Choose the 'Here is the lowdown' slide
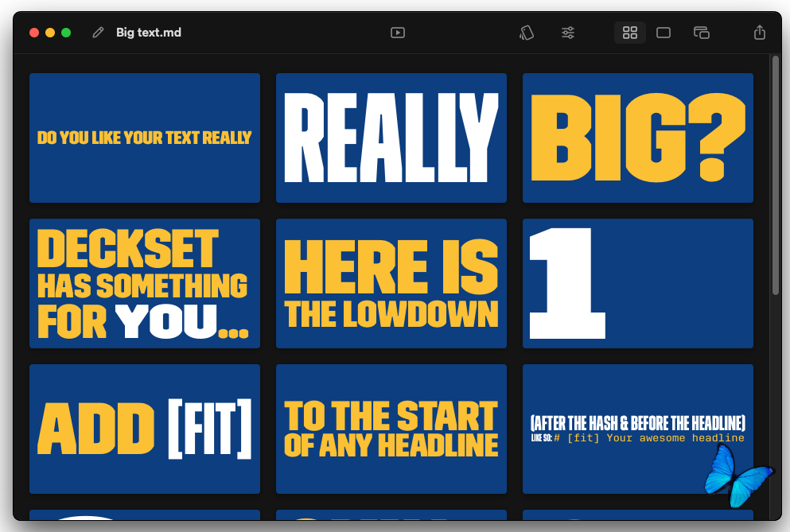This screenshot has width=790, height=532. [391, 283]
